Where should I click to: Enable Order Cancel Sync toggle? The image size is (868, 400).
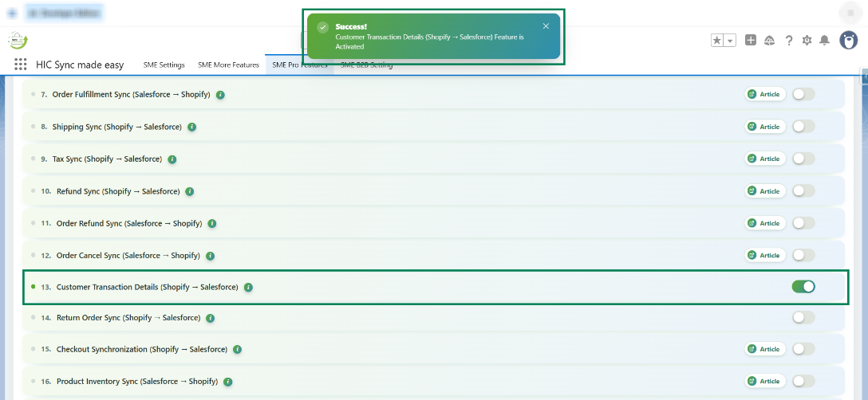point(803,255)
